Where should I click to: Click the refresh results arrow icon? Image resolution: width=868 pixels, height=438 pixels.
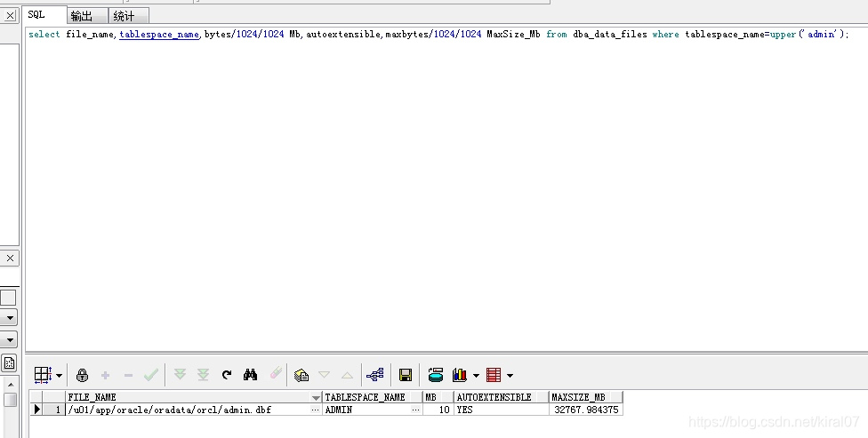pyautogui.click(x=227, y=375)
